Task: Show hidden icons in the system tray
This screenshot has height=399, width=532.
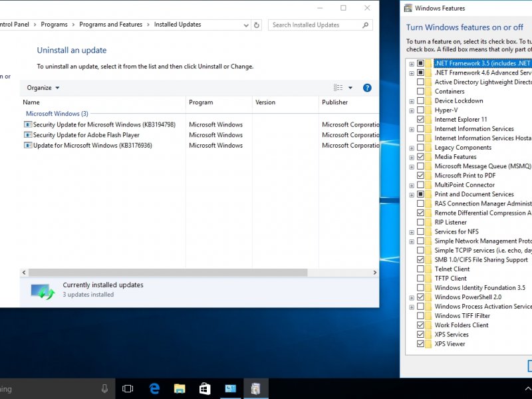Action: (x=527, y=389)
